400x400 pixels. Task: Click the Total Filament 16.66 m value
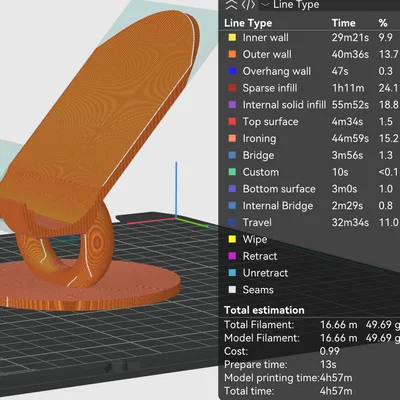point(338,324)
